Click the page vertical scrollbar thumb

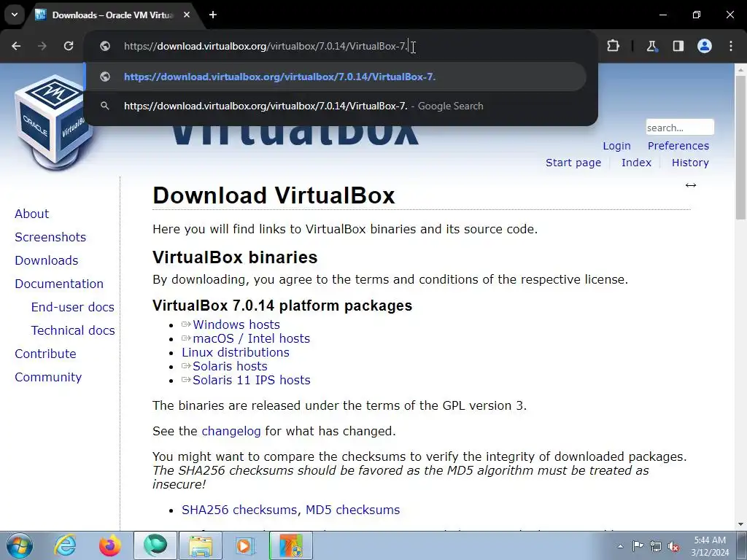tap(740, 147)
